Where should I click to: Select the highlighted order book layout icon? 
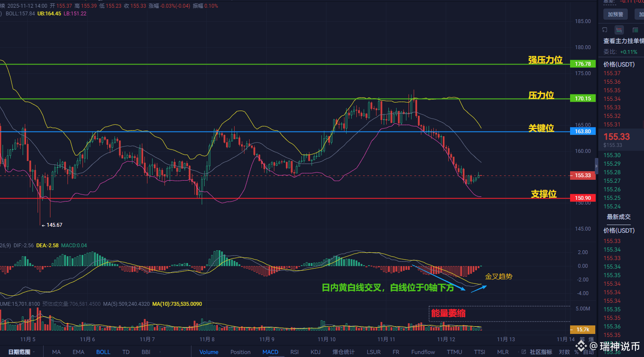[619, 30]
